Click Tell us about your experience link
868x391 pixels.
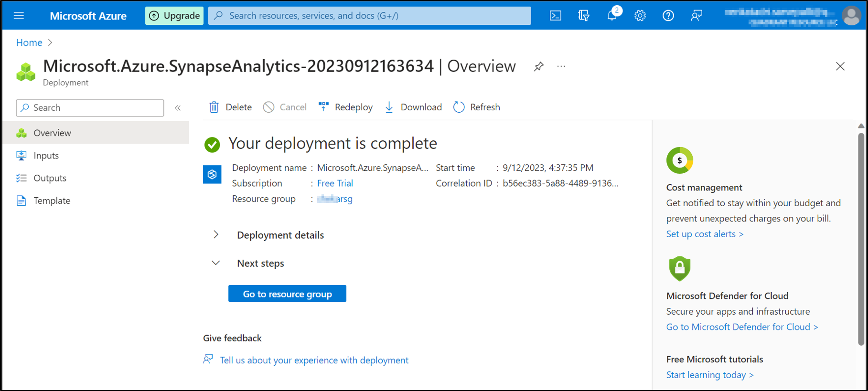click(314, 360)
